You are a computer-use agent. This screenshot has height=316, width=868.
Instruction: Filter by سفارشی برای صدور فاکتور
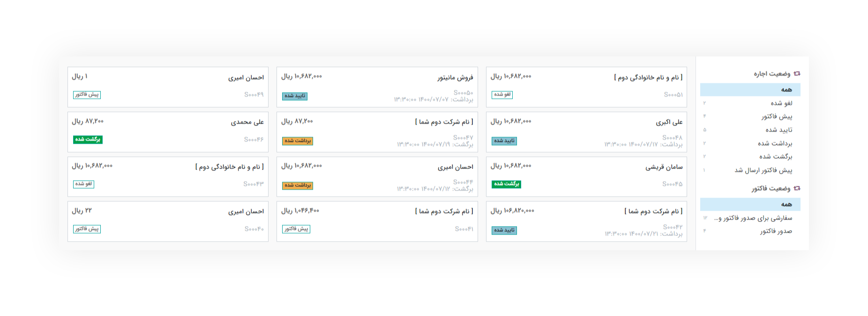coord(750,218)
